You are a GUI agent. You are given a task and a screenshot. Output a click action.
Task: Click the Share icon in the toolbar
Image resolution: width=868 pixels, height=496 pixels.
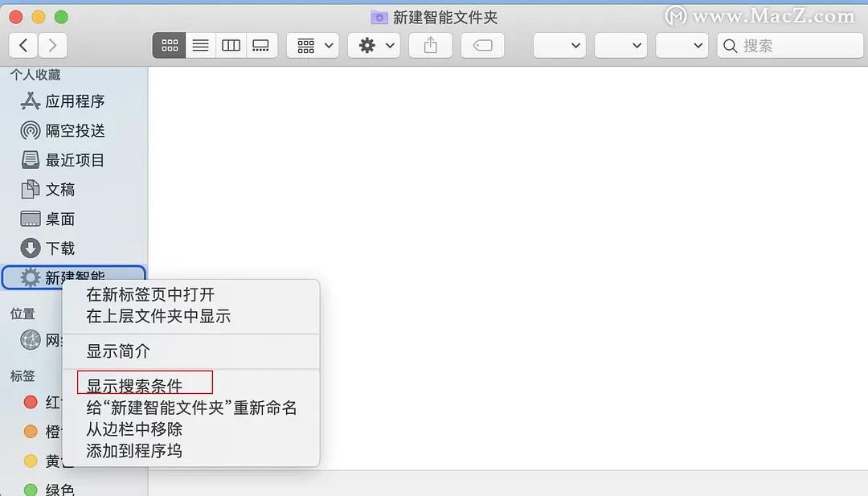click(430, 45)
